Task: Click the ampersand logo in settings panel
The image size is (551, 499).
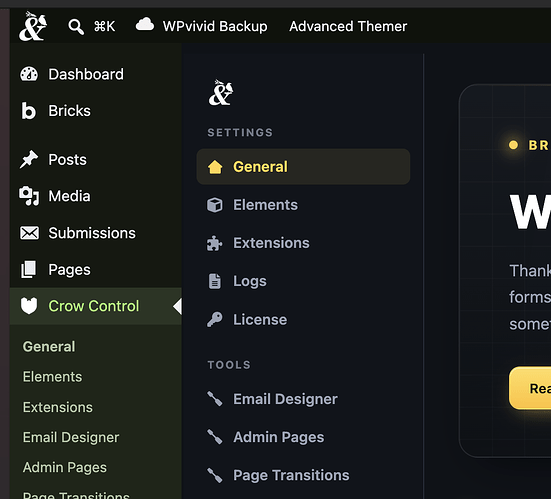Action: 221,93
